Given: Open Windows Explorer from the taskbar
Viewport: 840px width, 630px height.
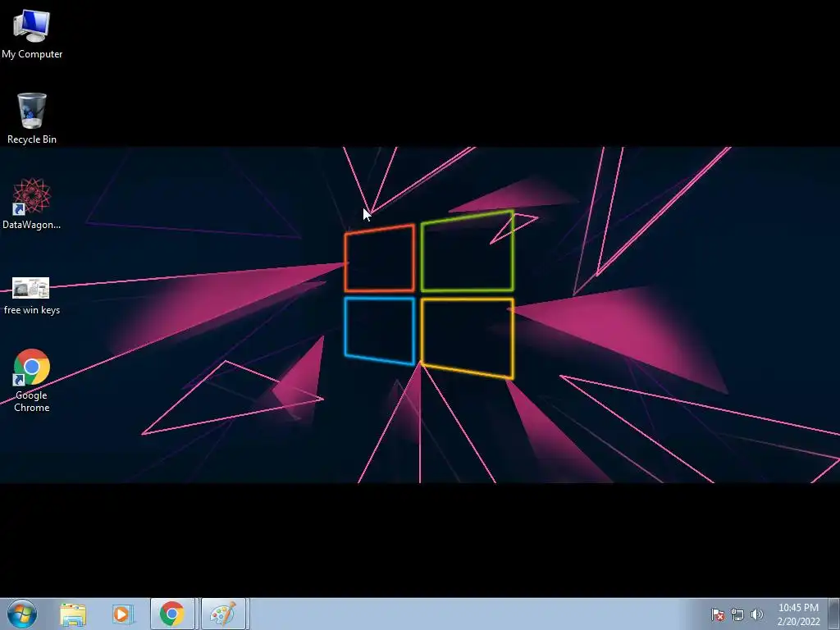Looking at the screenshot, I should 73,614.
